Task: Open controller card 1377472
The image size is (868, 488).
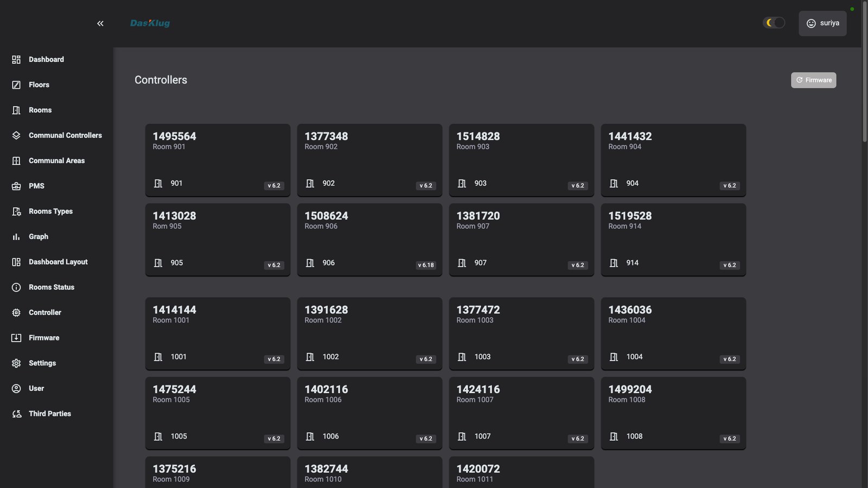Action: tap(521, 333)
